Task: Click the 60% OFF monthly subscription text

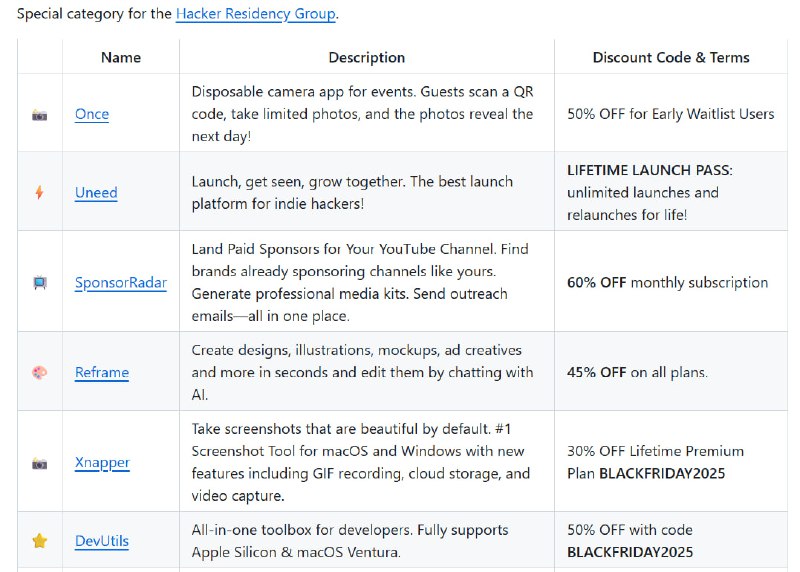Action: coord(667,283)
